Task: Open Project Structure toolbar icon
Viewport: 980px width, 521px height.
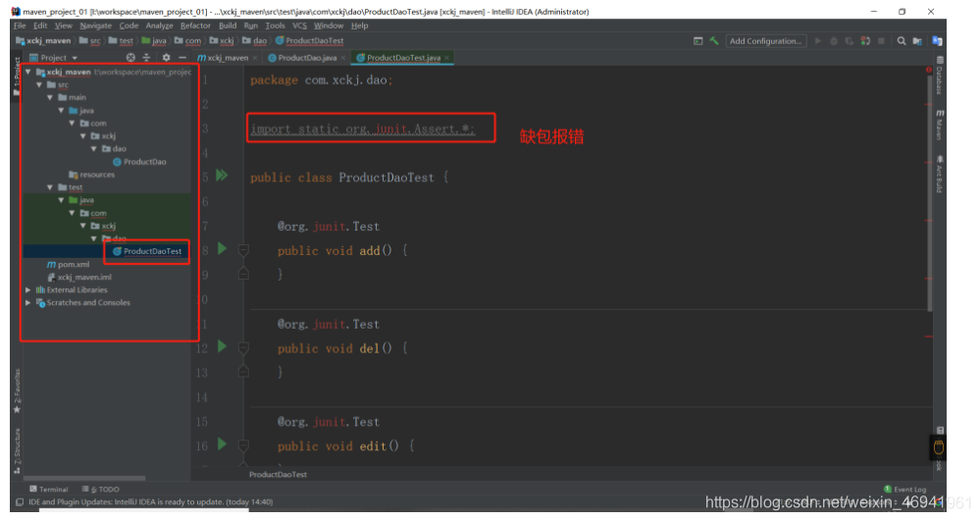Action: tap(917, 40)
